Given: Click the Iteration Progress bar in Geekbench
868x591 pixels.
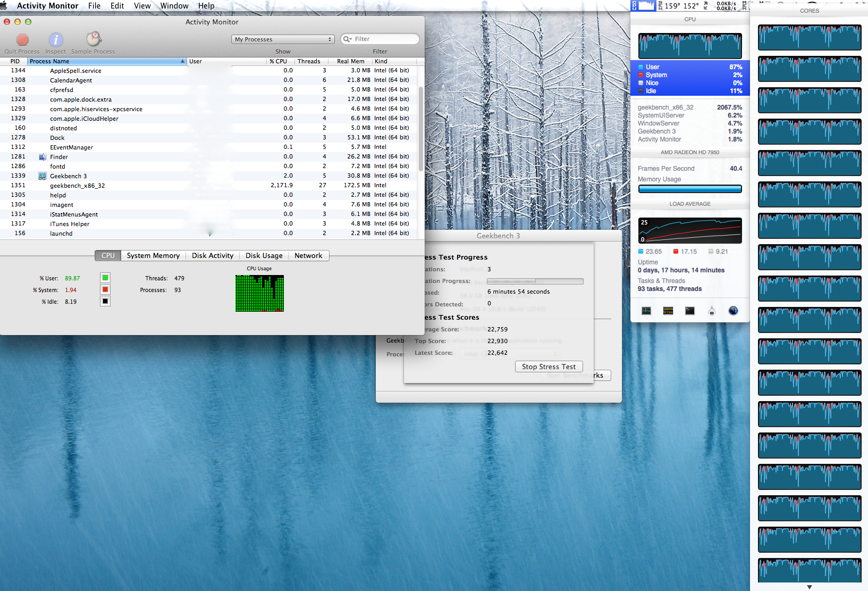Looking at the screenshot, I should (x=535, y=281).
